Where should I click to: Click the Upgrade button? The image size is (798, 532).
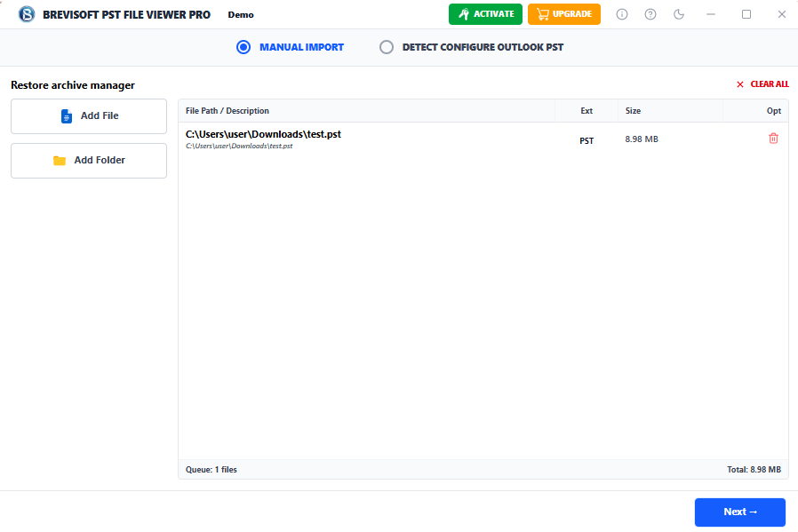point(564,14)
